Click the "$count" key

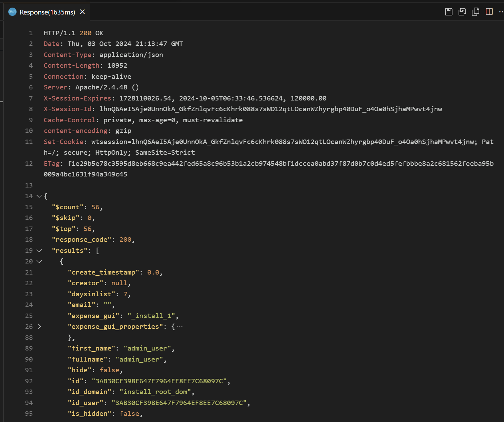click(x=68, y=207)
